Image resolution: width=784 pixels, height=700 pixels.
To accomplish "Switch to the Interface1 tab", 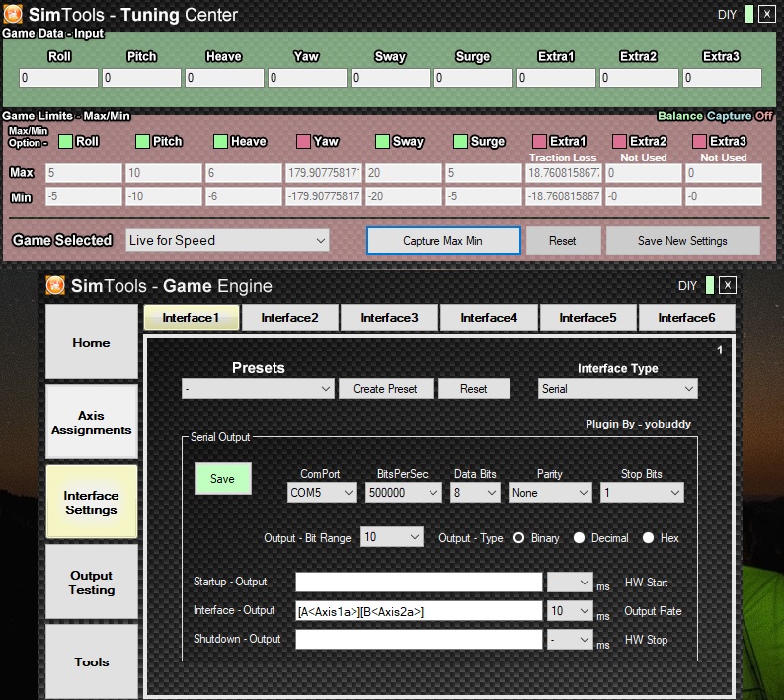I will click(191, 318).
